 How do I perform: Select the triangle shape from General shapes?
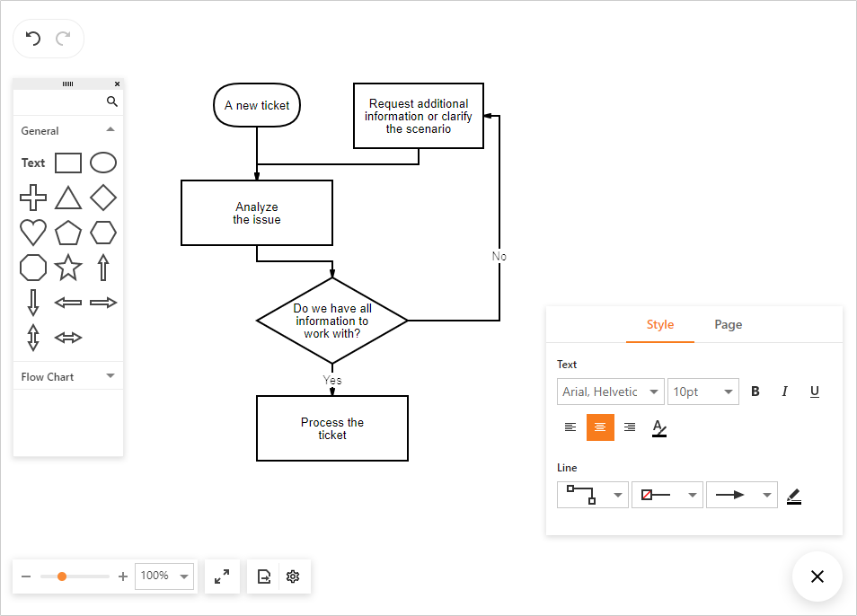[67, 198]
